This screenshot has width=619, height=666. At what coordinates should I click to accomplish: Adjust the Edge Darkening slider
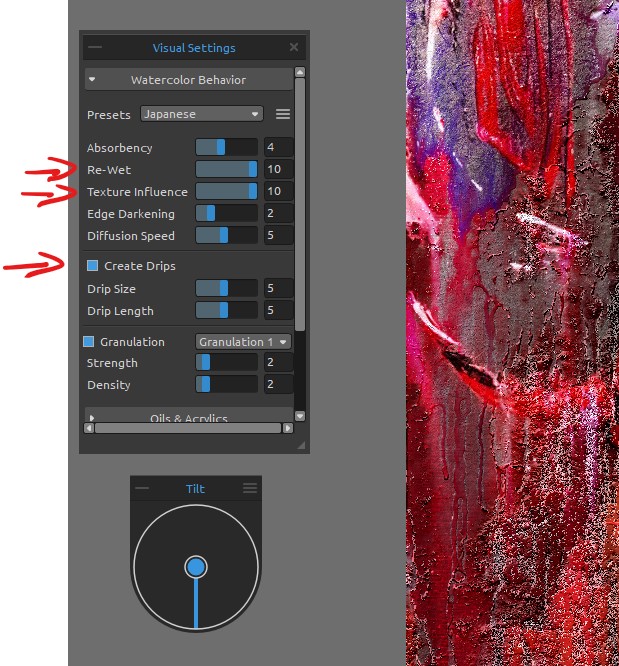(226, 213)
